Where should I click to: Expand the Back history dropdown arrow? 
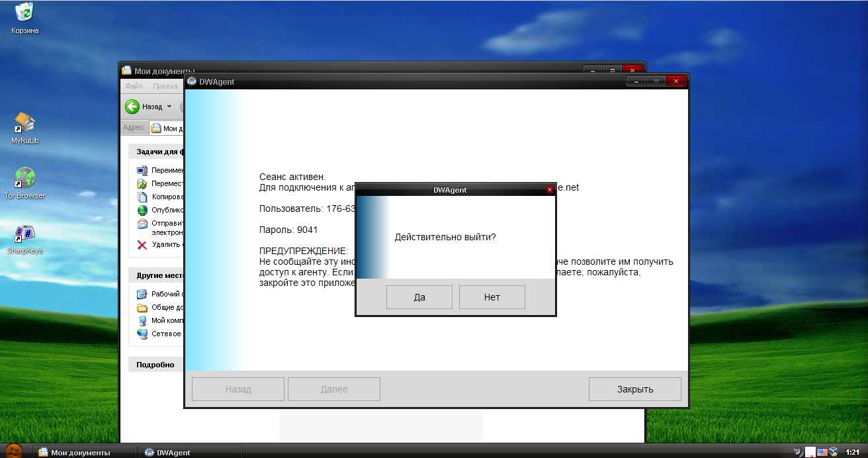pyautogui.click(x=169, y=107)
